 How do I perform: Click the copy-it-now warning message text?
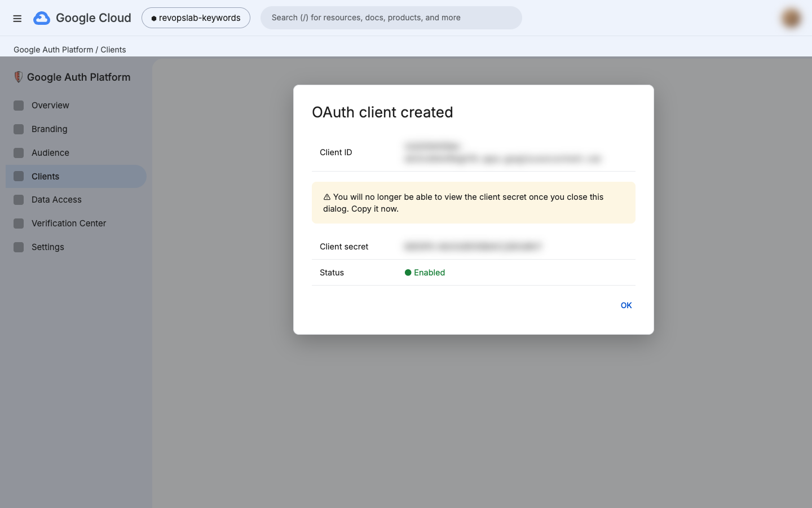[464, 203]
